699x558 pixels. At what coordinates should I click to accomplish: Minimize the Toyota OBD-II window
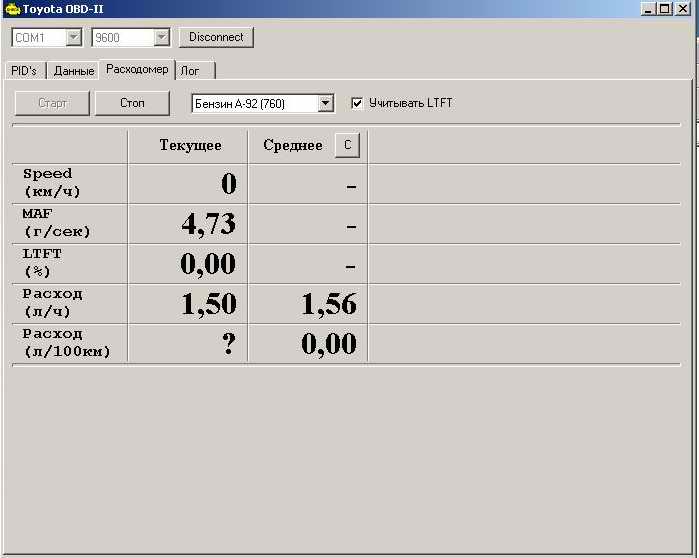[648, 9]
